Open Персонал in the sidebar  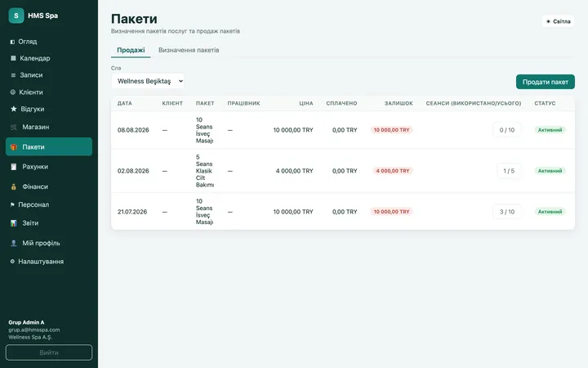49,204
